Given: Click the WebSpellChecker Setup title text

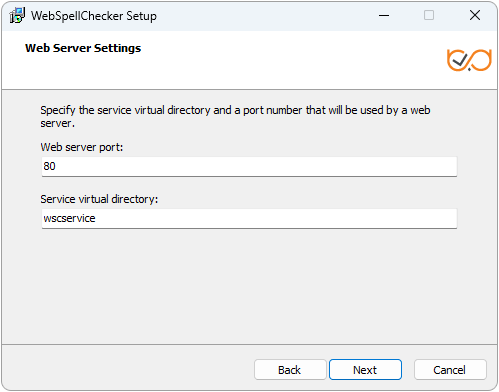Looking at the screenshot, I should [94, 16].
